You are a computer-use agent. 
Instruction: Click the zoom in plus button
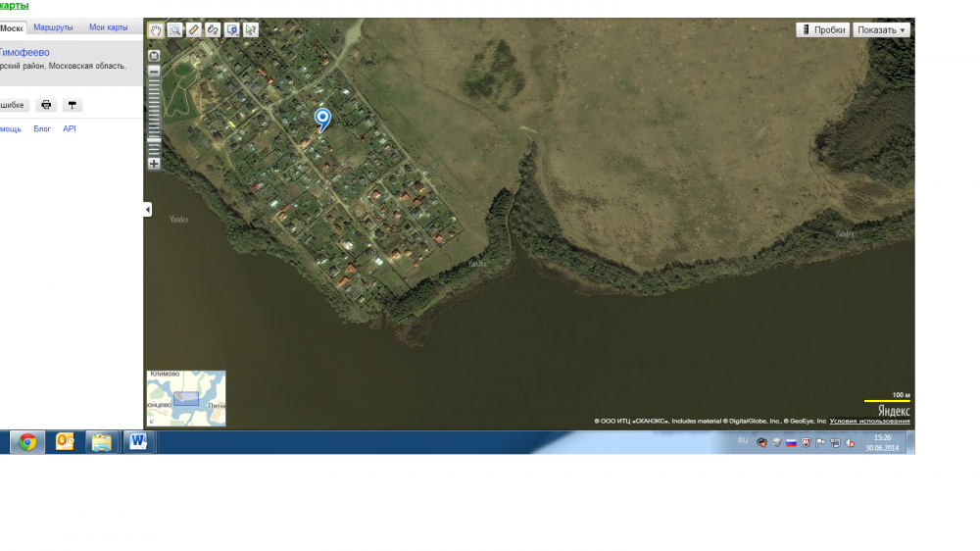[154, 164]
